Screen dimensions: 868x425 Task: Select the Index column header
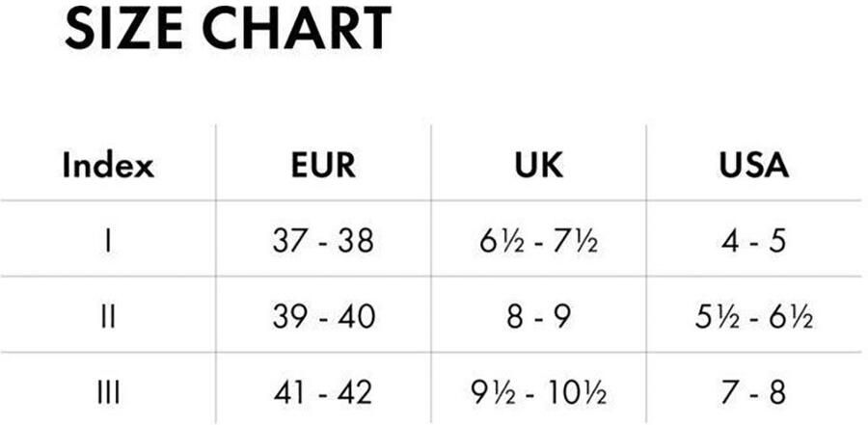click(x=108, y=166)
